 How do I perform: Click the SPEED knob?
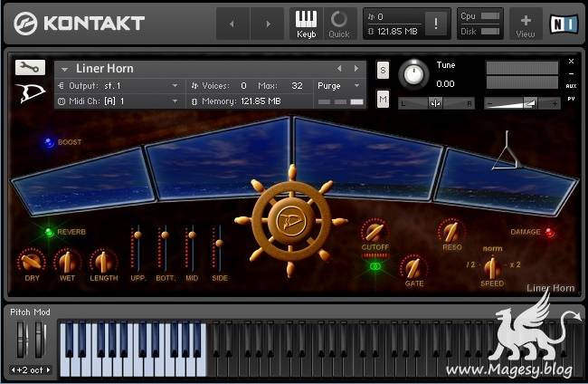click(x=492, y=268)
